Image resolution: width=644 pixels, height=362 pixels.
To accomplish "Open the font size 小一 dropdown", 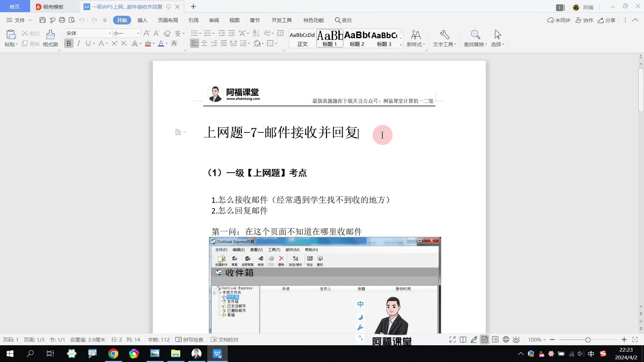I will [x=138, y=33].
